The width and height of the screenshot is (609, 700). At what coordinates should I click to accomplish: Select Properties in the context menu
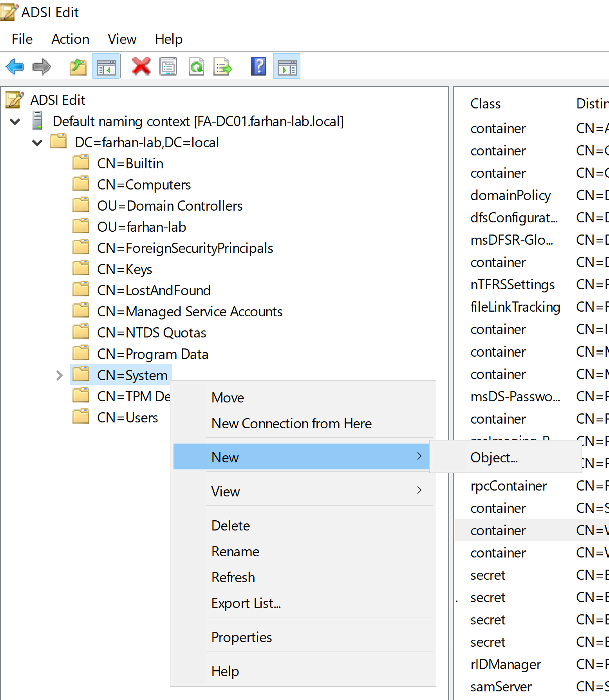click(241, 637)
